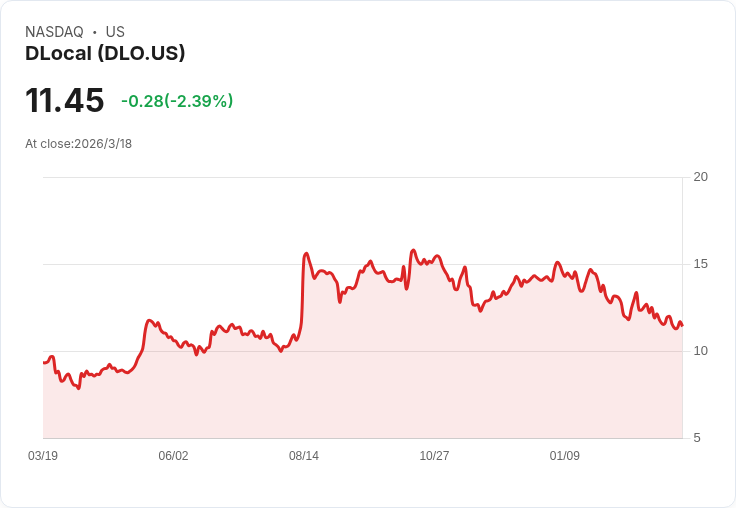Image resolution: width=736 pixels, height=508 pixels.
Task: Click the leftmost starting point of the price line
Action: click(x=44, y=362)
